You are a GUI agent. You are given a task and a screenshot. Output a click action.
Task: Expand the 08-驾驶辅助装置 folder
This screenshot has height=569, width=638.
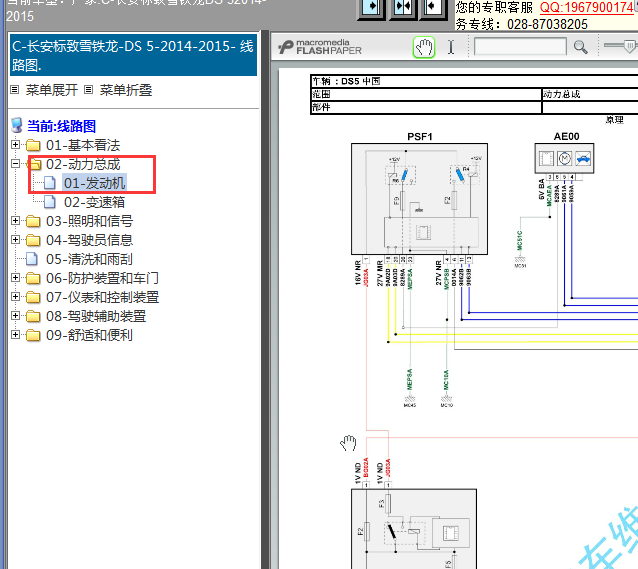pos(15,315)
